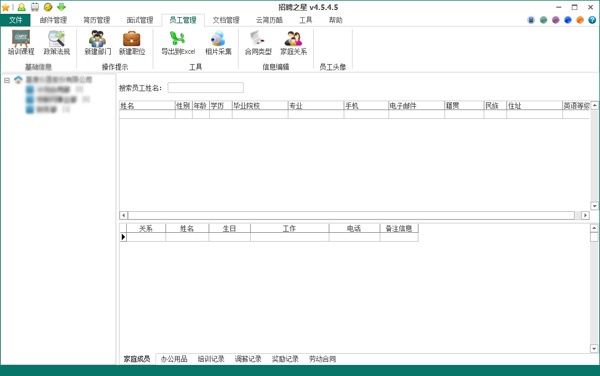Open the 办公用品 bottom tab
The image size is (600, 376).
coord(174,359)
